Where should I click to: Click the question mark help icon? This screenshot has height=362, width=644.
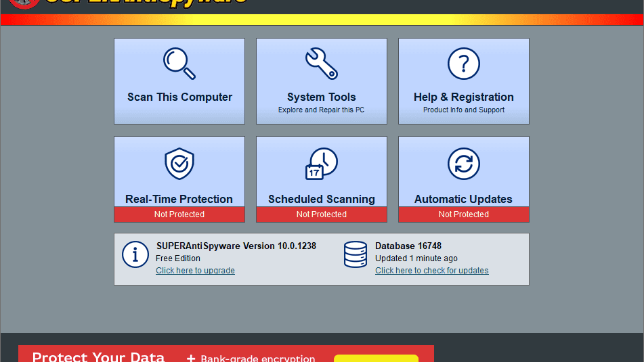(x=464, y=64)
